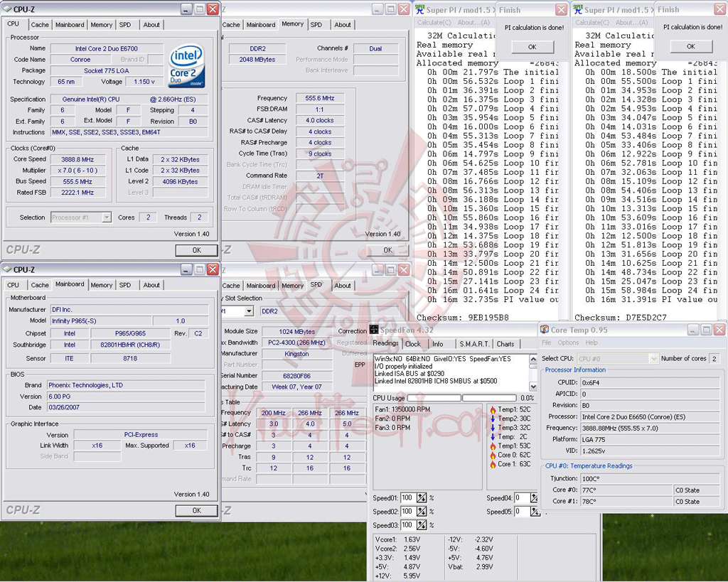The image size is (728, 582).
Task: Open Calculate(C) menu in the left Super PI window
Action: tap(434, 22)
